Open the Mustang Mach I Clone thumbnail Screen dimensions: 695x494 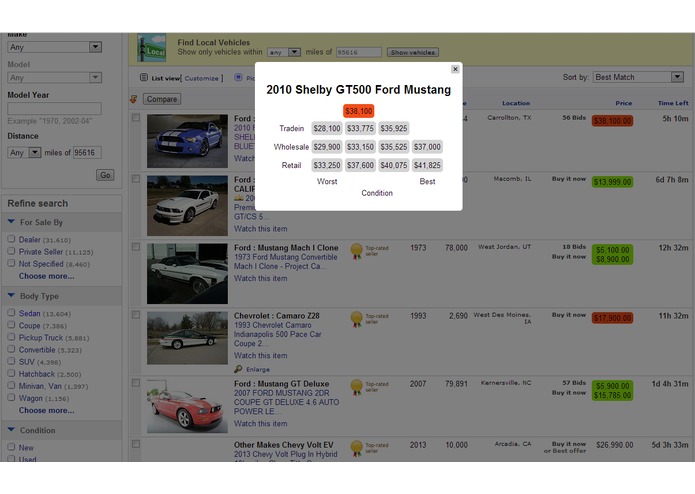(x=187, y=273)
